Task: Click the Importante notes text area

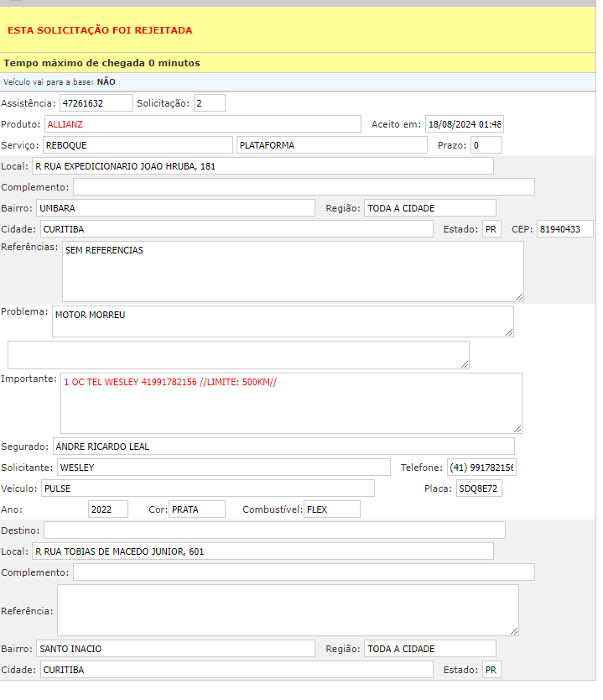Action: pos(290,403)
